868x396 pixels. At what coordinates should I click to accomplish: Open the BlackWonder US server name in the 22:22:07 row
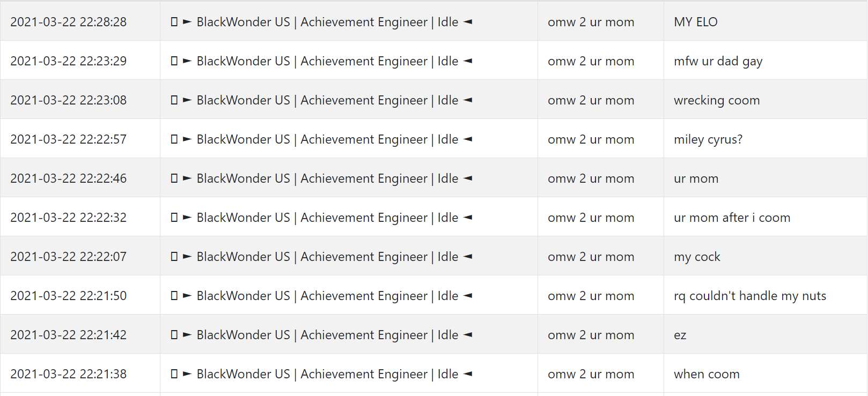coord(243,257)
